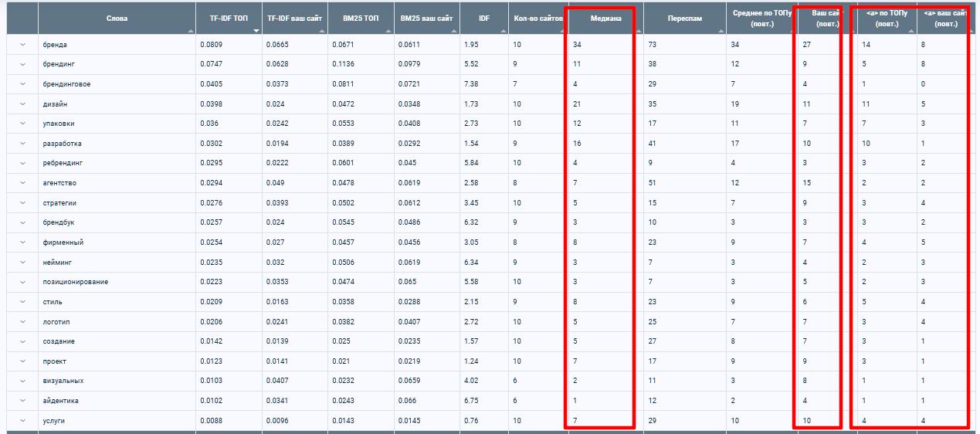Expand the row for бренда
Image resolution: width=980 pixels, height=434 pixels.
(22, 45)
